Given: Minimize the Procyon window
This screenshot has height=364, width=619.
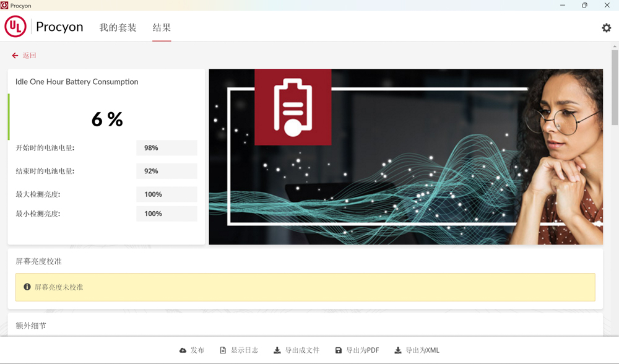Looking at the screenshot, I should pyautogui.click(x=563, y=5).
